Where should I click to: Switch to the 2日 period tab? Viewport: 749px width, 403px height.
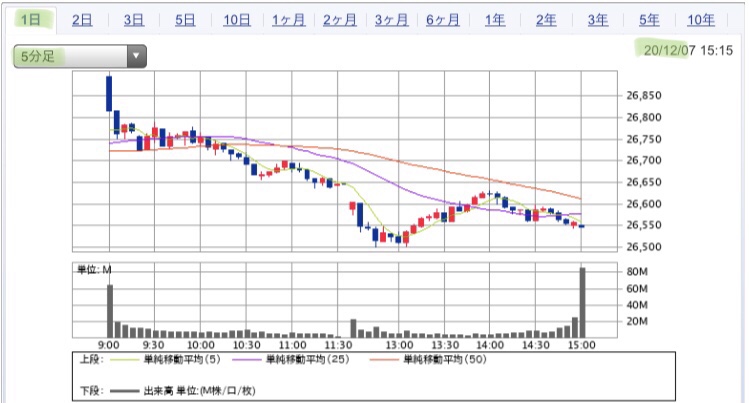[82, 20]
